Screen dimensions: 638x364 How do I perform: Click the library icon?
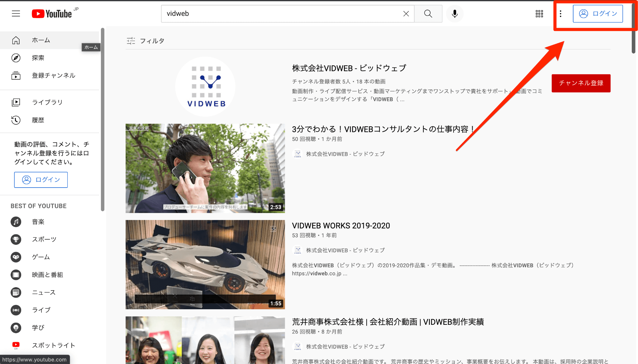pyautogui.click(x=15, y=102)
